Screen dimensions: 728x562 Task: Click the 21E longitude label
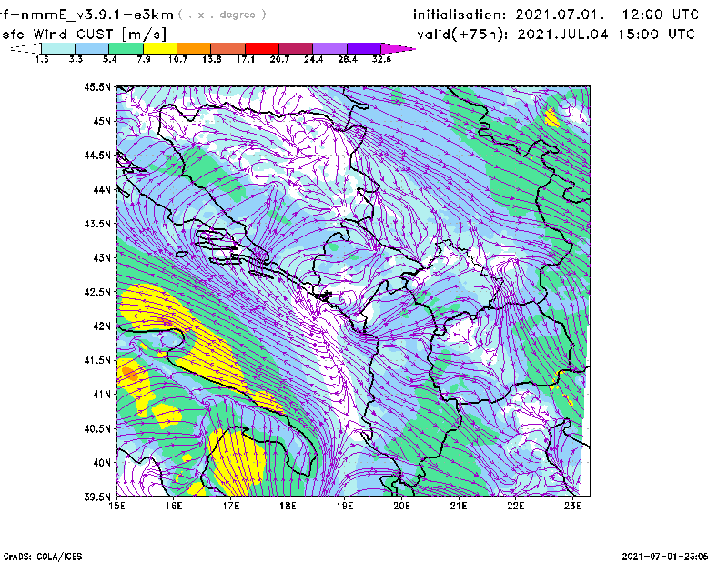pyautogui.click(x=459, y=506)
